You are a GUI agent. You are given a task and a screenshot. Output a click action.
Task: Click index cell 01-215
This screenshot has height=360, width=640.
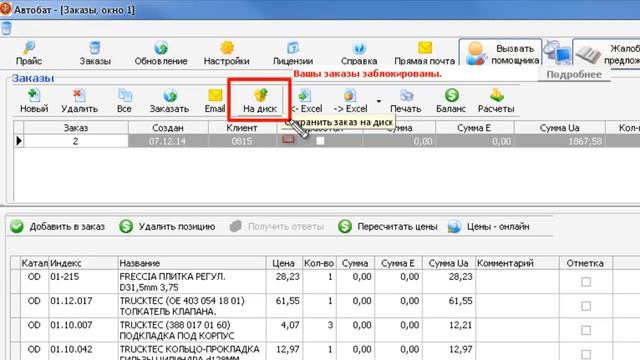click(x=83, y=282)
